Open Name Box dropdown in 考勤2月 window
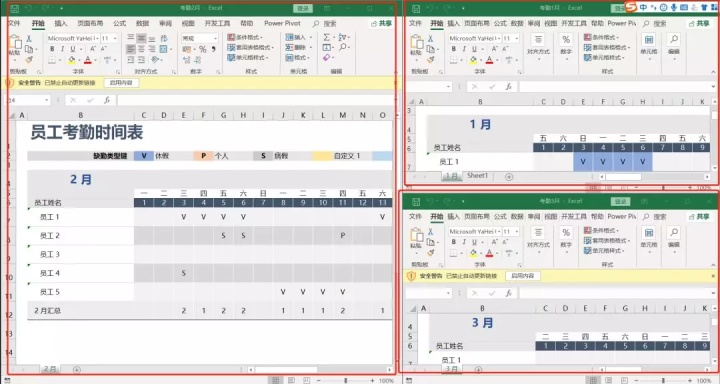 point(46,100)
